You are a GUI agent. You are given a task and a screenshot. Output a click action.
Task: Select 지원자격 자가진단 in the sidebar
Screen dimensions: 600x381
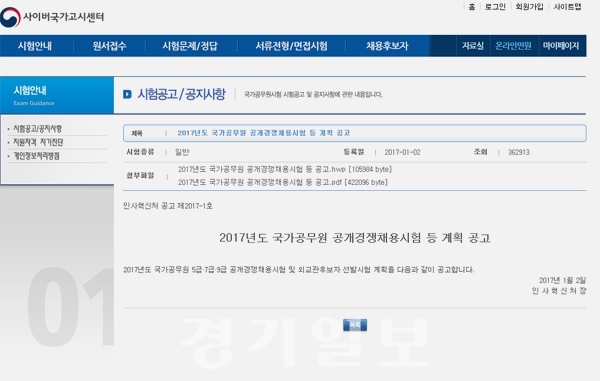(x=38, y=142)
